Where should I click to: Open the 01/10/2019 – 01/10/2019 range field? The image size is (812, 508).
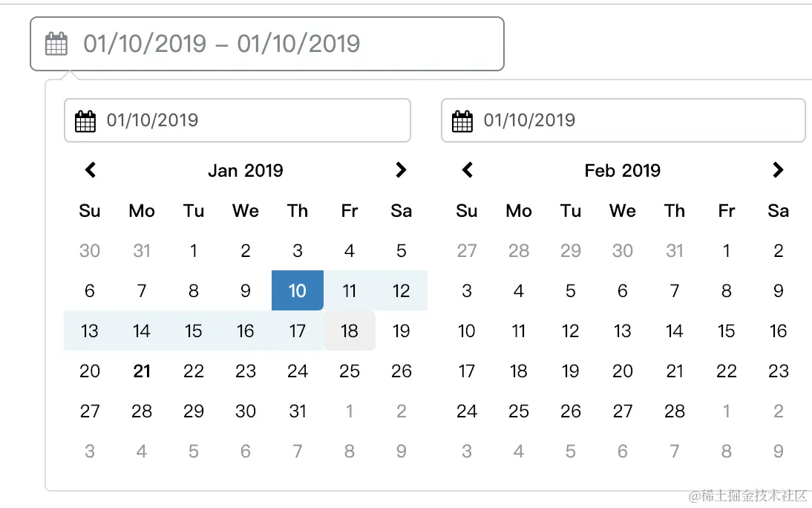click(x=267, y=44)
